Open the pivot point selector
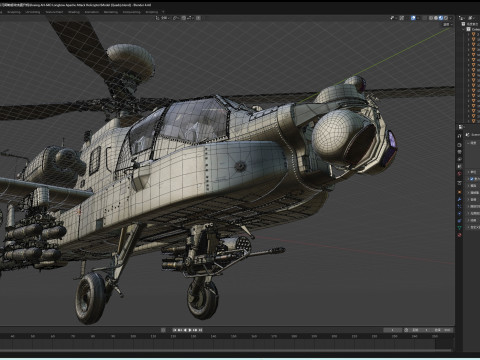This screenshot has width=480, height=360. [177, 18]
